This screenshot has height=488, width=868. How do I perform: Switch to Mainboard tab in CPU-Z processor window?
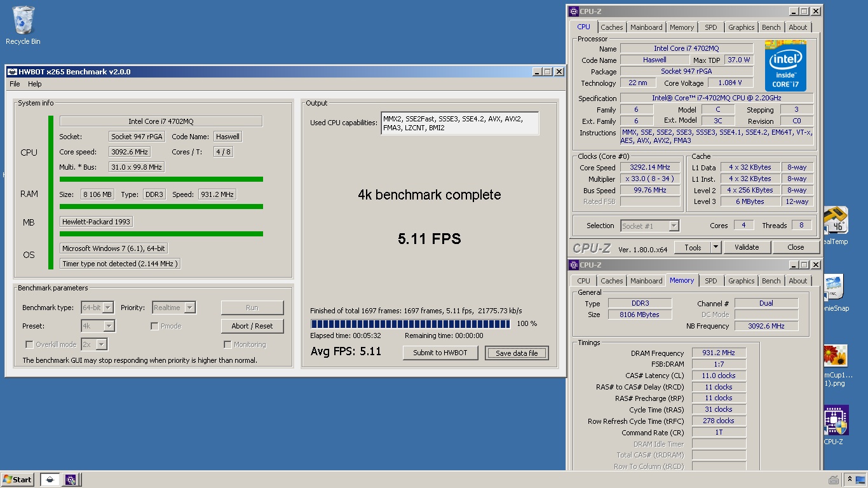[646, 27]
